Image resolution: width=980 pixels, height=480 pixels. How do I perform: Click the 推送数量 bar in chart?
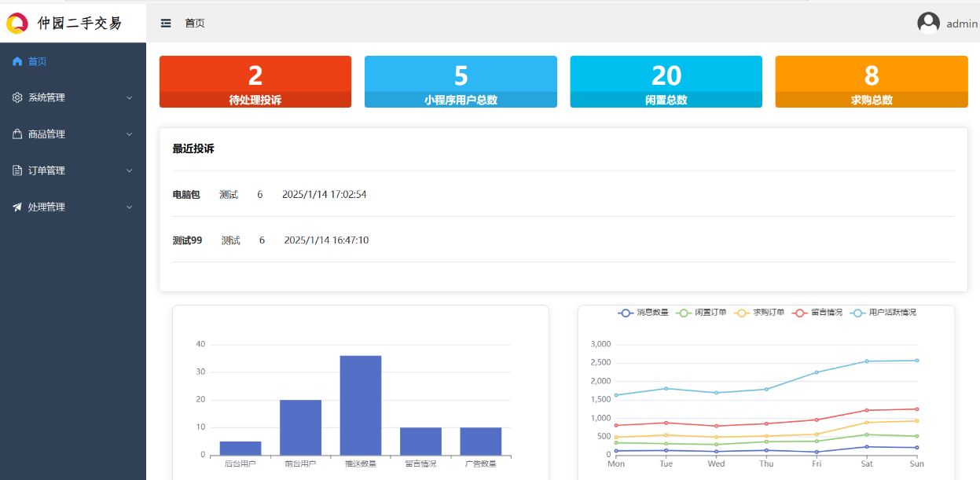click(360, 405)
